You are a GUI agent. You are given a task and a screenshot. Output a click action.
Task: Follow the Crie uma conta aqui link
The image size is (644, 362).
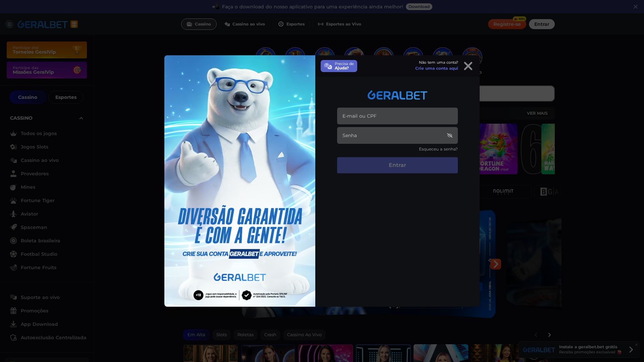(436, 68)
